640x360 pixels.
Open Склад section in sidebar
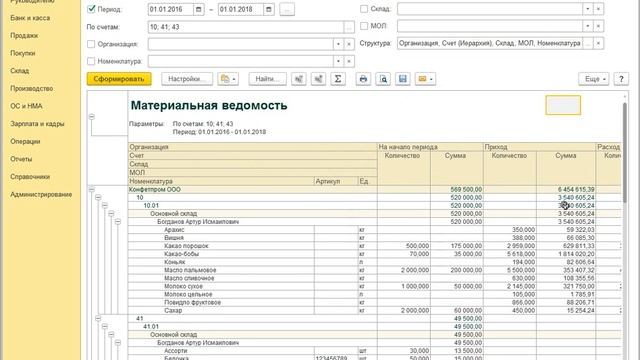pos(20,71)
